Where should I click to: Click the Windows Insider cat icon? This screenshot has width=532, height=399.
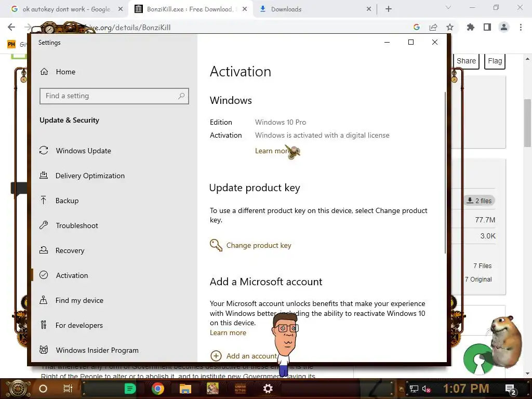pyautogui.click(x=44, y=350)
